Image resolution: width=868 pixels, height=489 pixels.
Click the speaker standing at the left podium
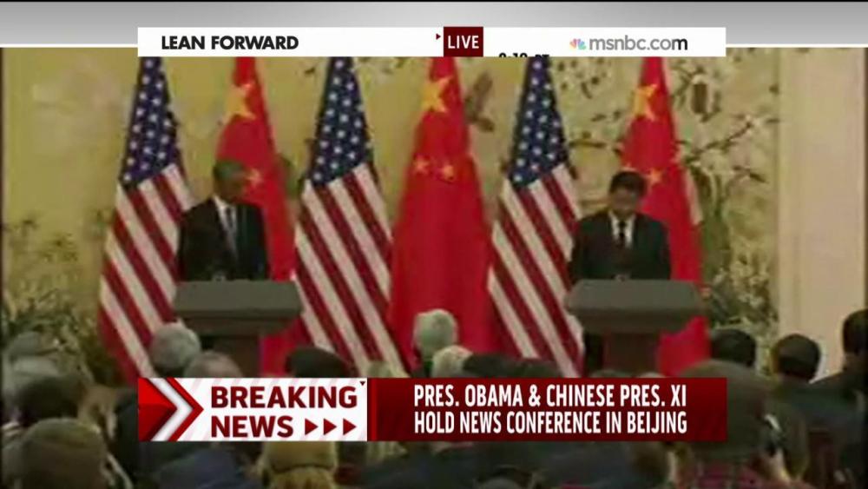coord(222,221)
